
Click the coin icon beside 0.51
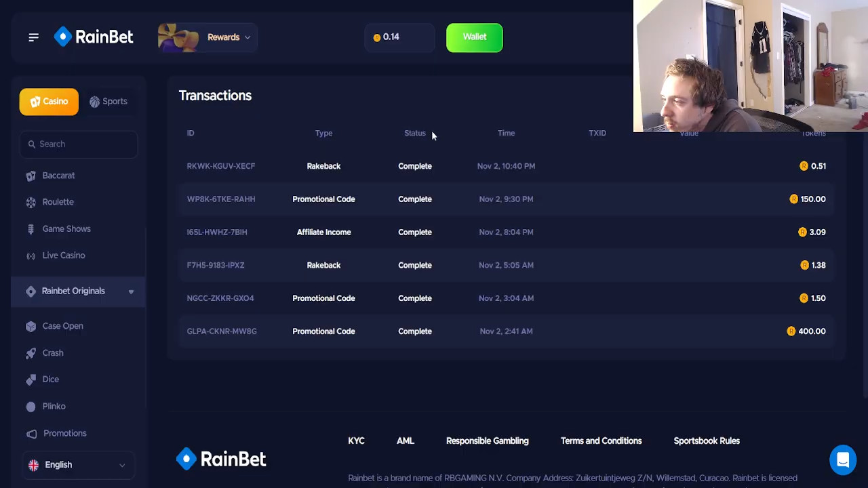(804, 166)
